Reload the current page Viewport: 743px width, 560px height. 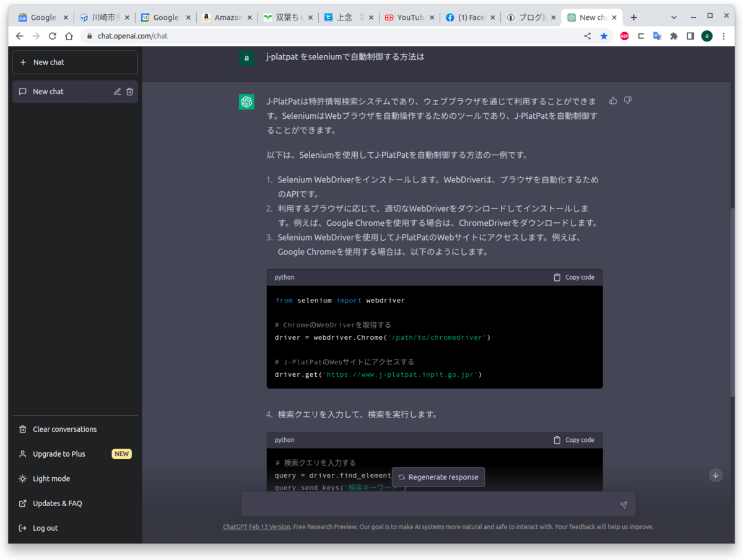[x=53, y=36]
